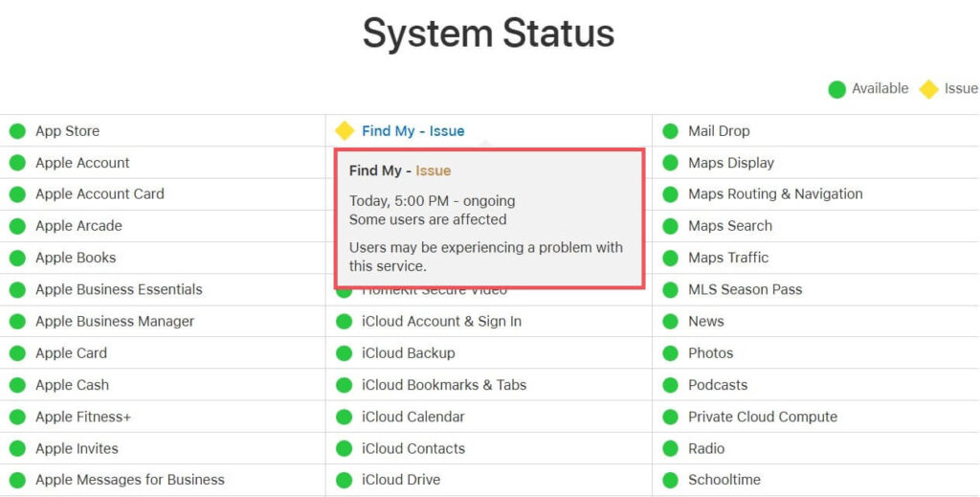Click the green Available legend icon
This screenshot has height=497, width=980.
click(836, 89)
